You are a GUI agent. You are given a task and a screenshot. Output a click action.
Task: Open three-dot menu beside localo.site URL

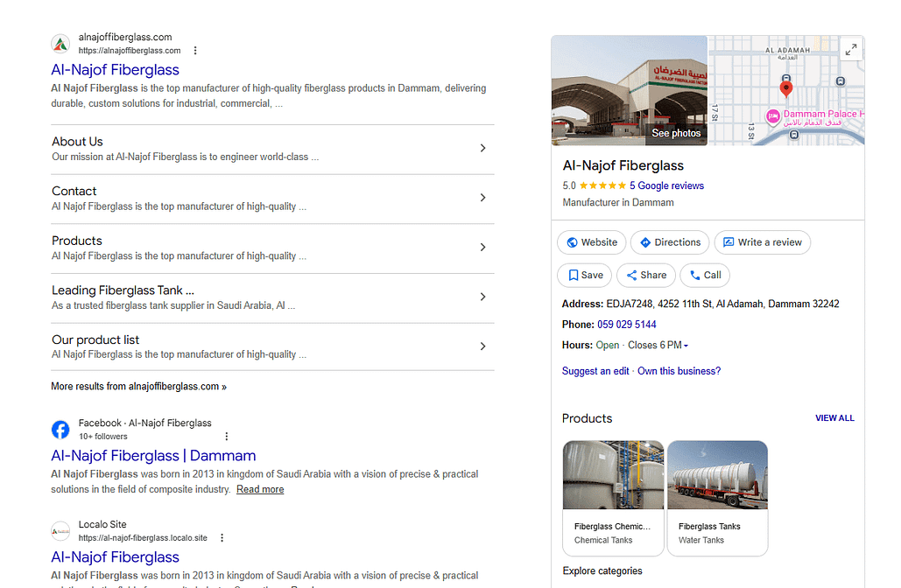(x=222, y=538)
